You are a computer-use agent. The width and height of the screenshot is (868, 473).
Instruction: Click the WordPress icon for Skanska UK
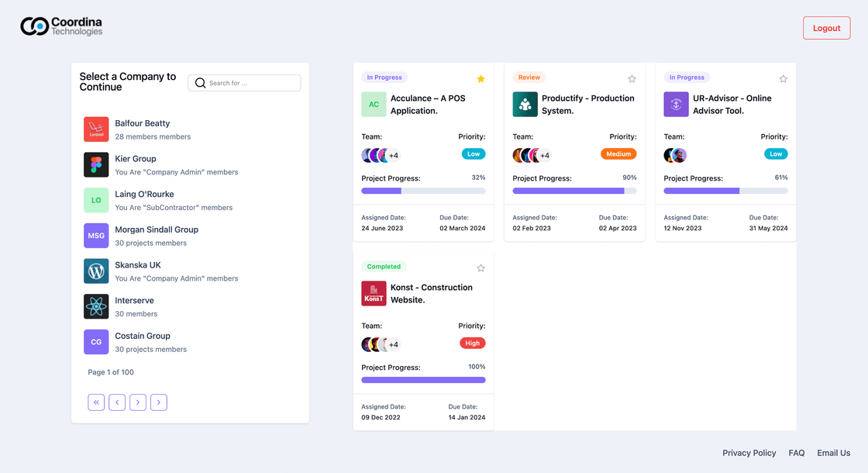click(95, 271)
